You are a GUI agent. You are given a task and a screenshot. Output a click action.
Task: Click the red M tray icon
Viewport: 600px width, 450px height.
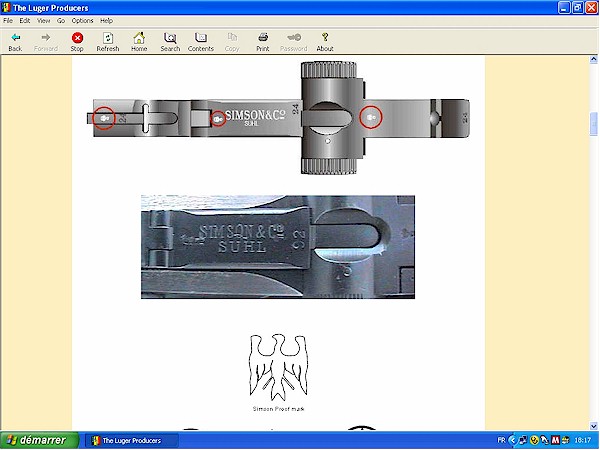(555, 440)
